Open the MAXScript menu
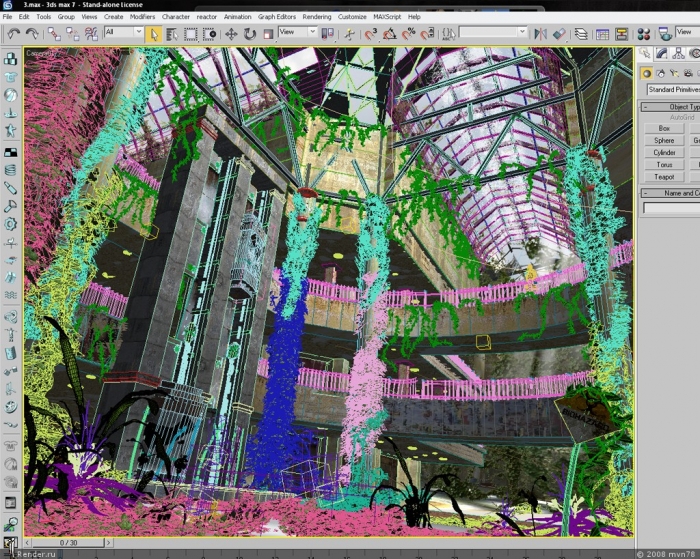 click(x=387, y=17)
